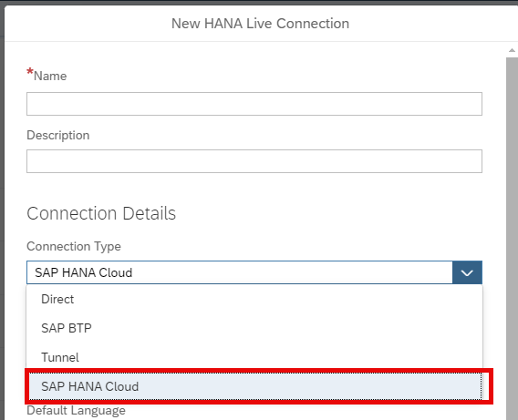Click the Connection Type label

(x=74, y=247)
